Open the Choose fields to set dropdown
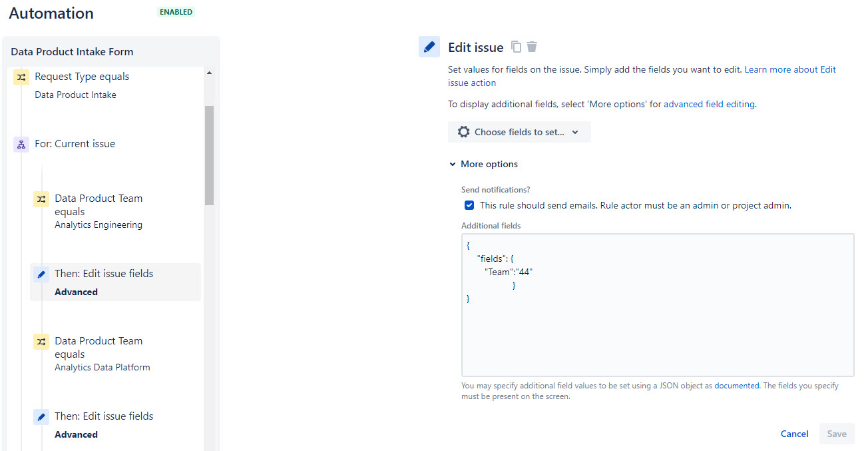The image size is (868, 451). click(x=519, y=132)
